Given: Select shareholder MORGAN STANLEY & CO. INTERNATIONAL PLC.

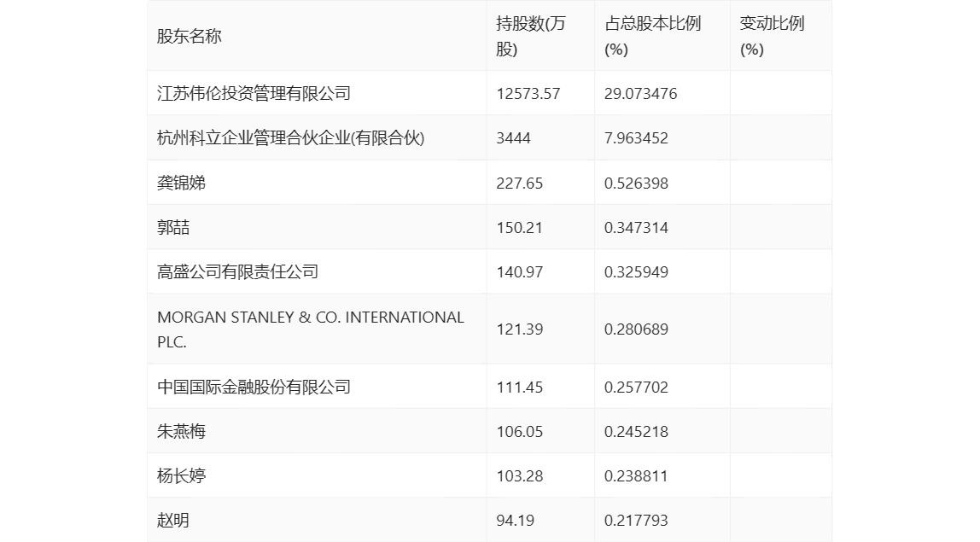Looking at the screenshot, I should click(x=311, y=329).
